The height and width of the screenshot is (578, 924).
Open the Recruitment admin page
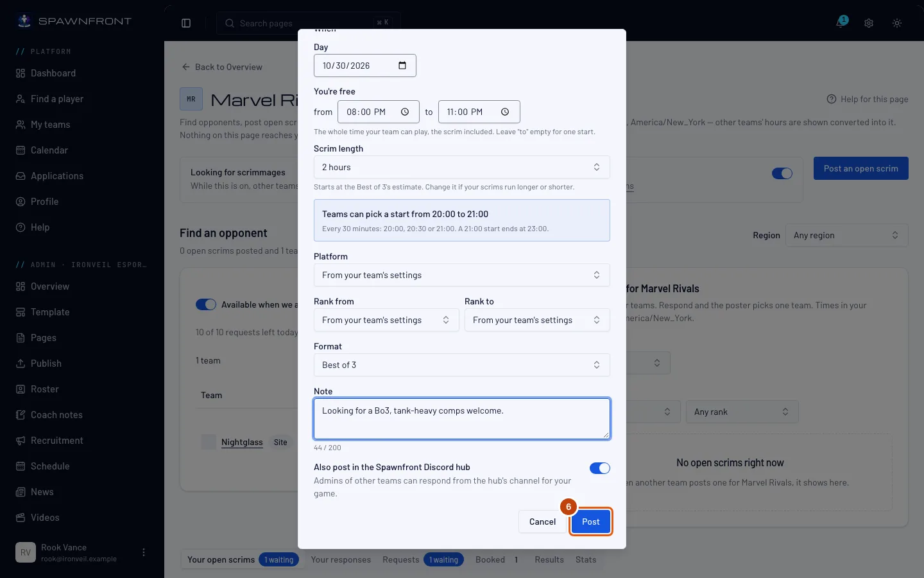tap(82, 441)
